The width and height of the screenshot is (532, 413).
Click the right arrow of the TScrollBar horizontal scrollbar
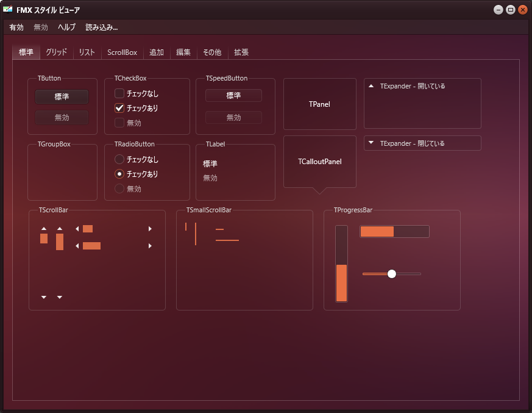coord(150,229)
